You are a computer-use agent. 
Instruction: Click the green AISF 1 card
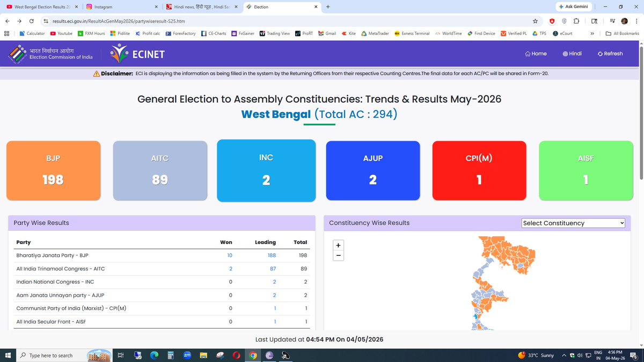click(x=586, y=172)
